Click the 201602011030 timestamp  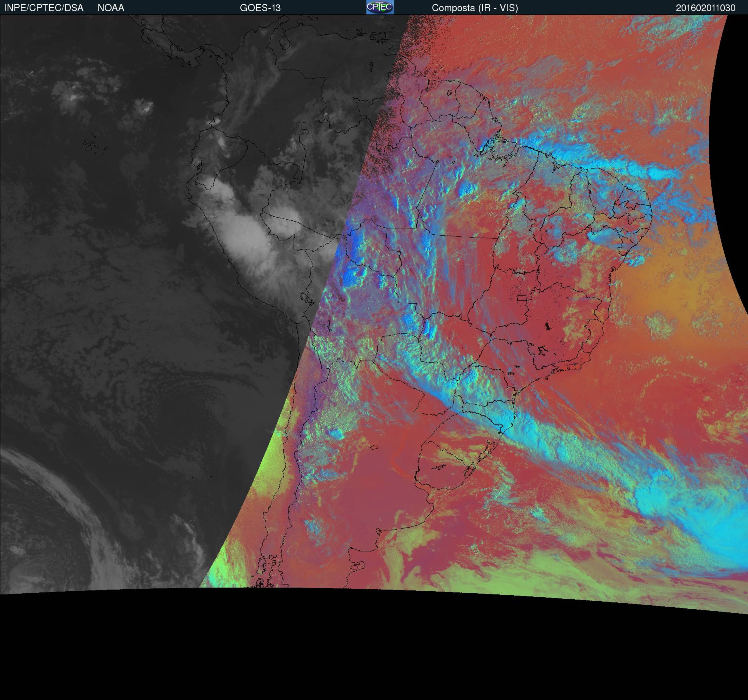(706, 8)
